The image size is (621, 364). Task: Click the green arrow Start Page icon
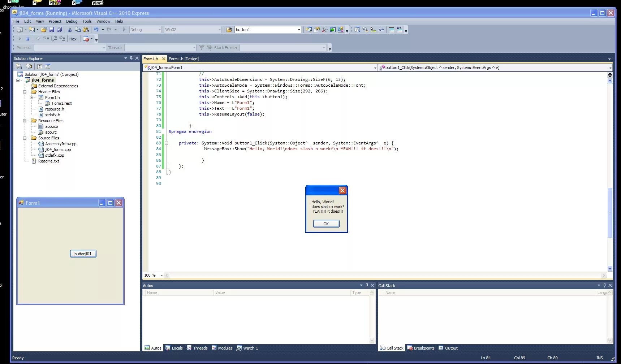(333, 30)
